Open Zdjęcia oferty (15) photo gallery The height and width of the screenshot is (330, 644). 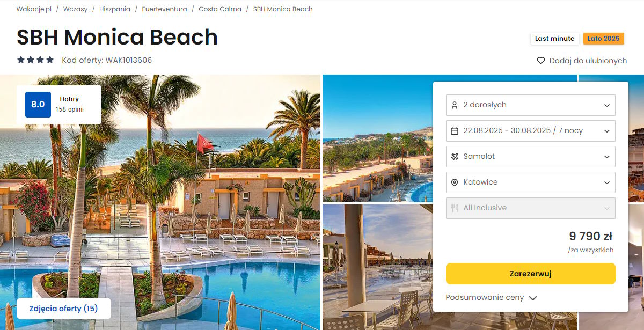[63, 309]
